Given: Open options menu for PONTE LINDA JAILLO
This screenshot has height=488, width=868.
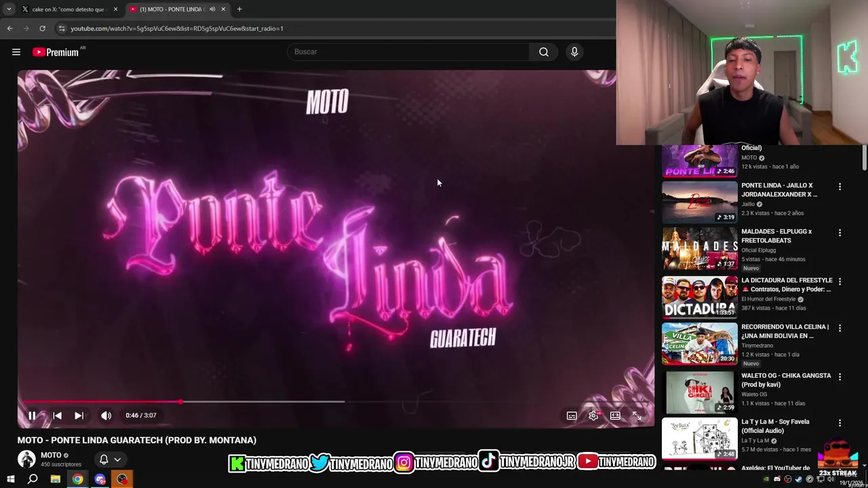Looking at the screenshot, I should pyautogui.click(x=840, y=186).
